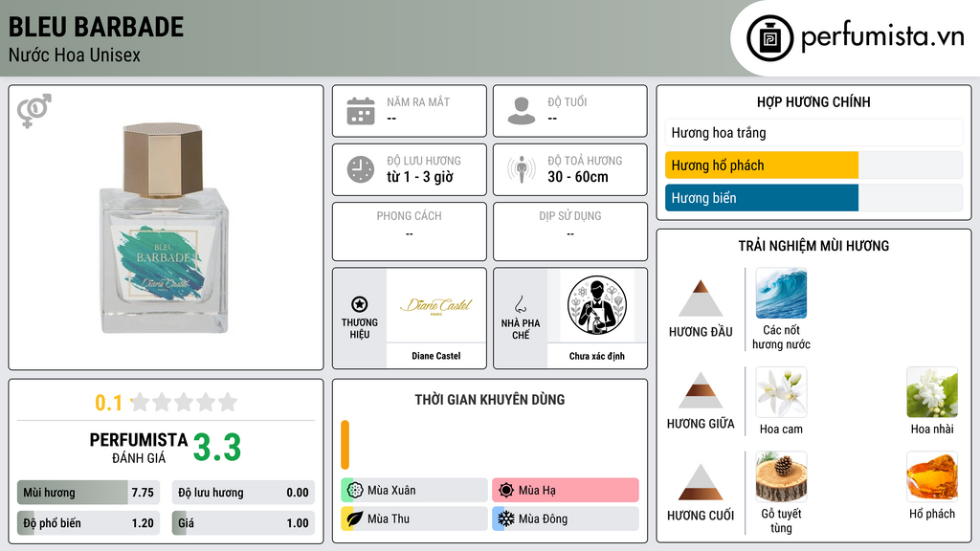Open the perfumer illustration image

(x=597, y=305)
